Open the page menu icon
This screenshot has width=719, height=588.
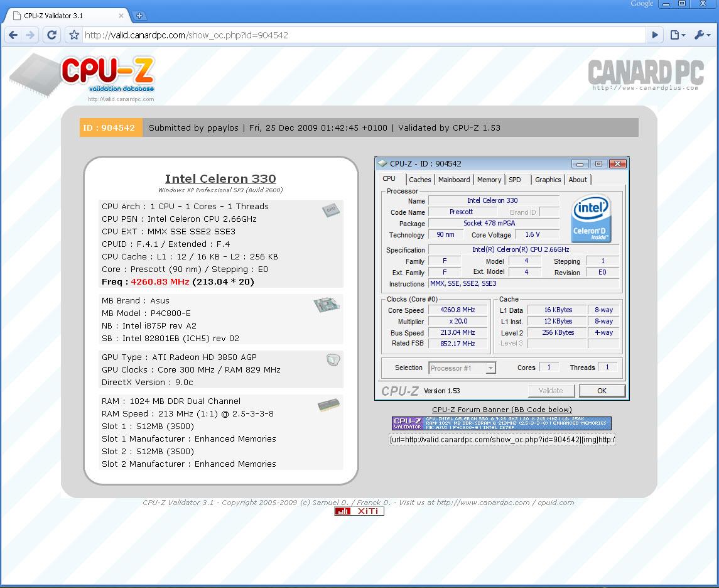678,35
